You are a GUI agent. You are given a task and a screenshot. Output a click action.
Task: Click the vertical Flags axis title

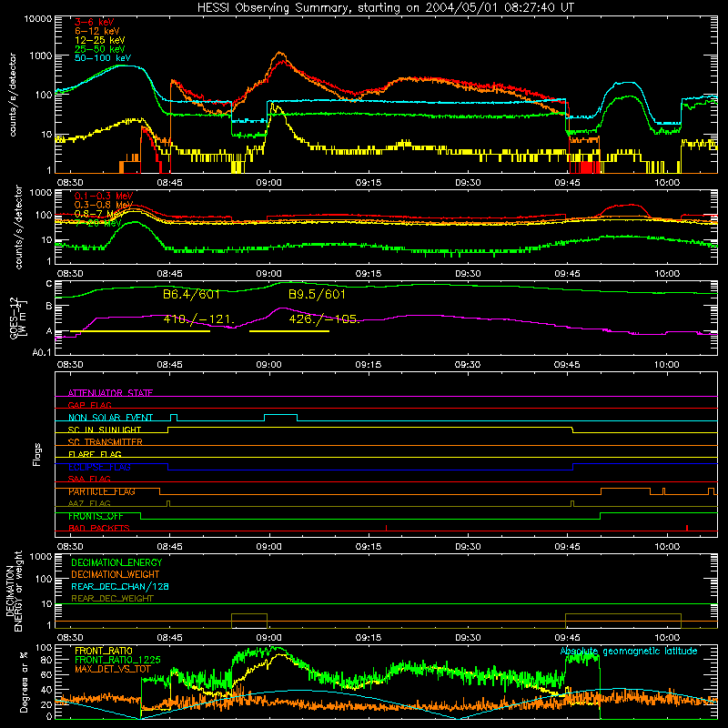[37, 454]
